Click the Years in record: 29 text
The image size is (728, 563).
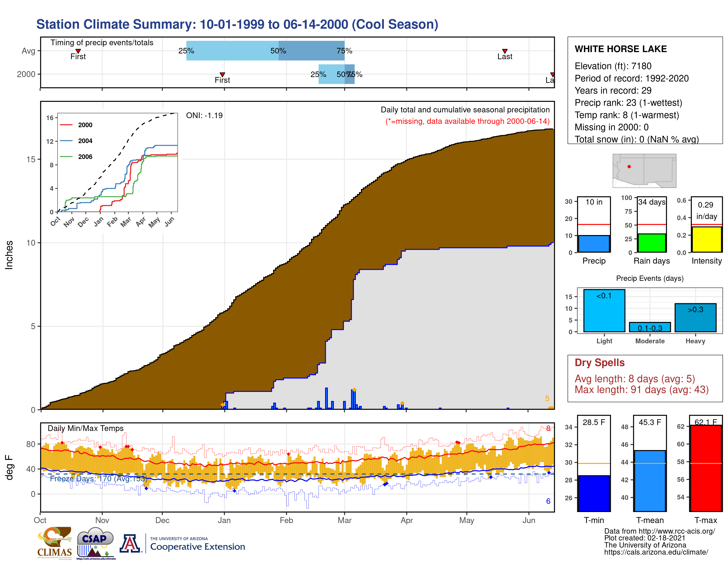(x=613, y=90)
